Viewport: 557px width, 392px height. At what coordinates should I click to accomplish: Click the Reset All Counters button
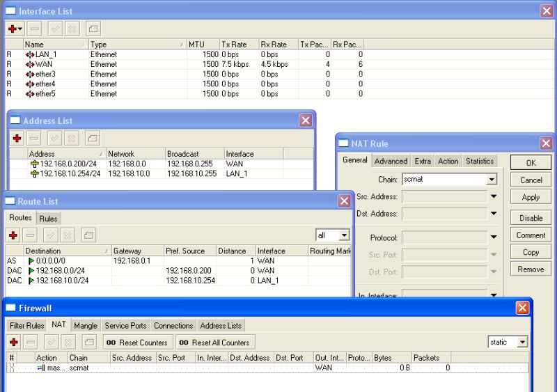[x=214, y=343]
